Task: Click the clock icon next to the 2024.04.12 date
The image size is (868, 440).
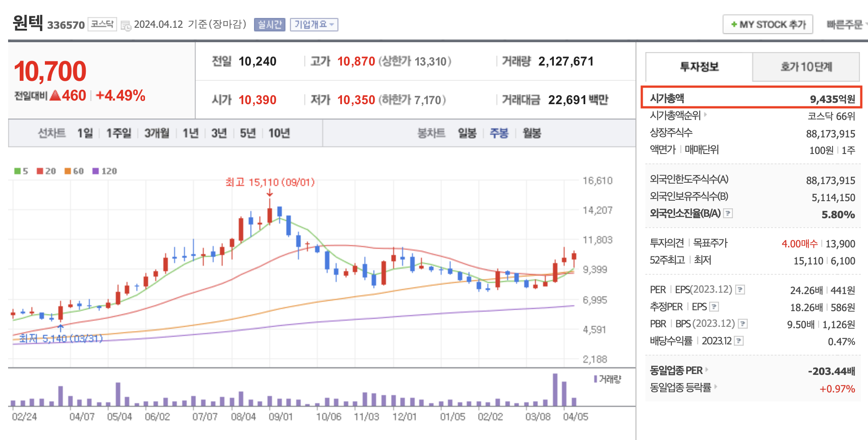Action: click(x=126, y=26)
